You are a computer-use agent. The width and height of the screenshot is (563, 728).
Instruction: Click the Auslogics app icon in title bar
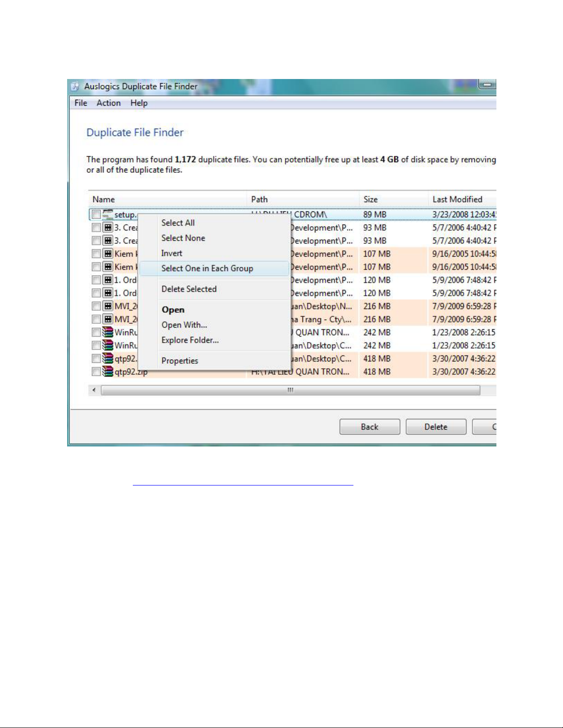pos(75,86)
